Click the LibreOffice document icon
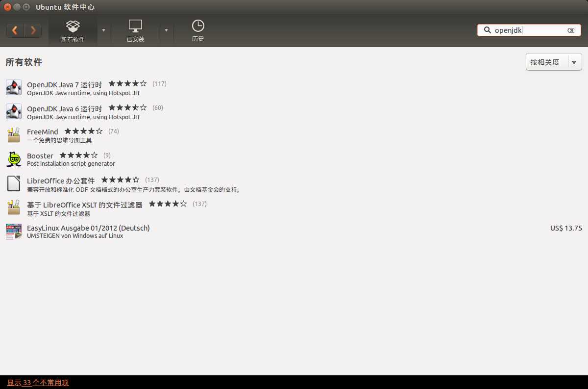This screenshot has width=588, height=389. tap(14, 183)
